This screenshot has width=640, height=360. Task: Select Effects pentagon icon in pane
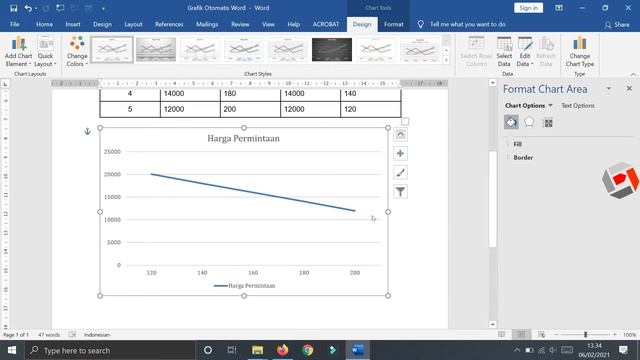pyautogui.click(x=529, y=122)
